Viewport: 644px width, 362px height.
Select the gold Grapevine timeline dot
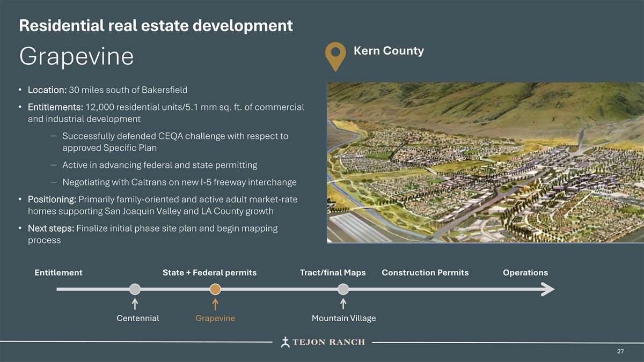point(215,289)
